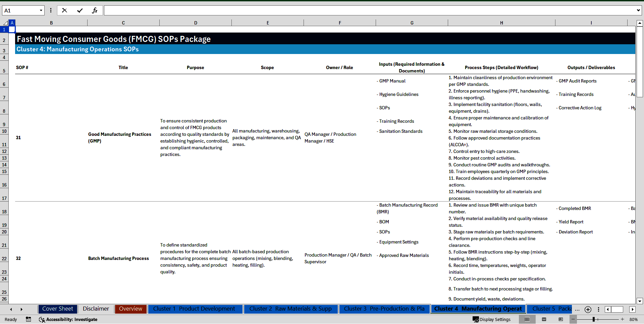Image resolution: width=644 pixels, height=324 pixels.
Task: Open the Name Box dropdown arrow
Action: coord(41,10)
